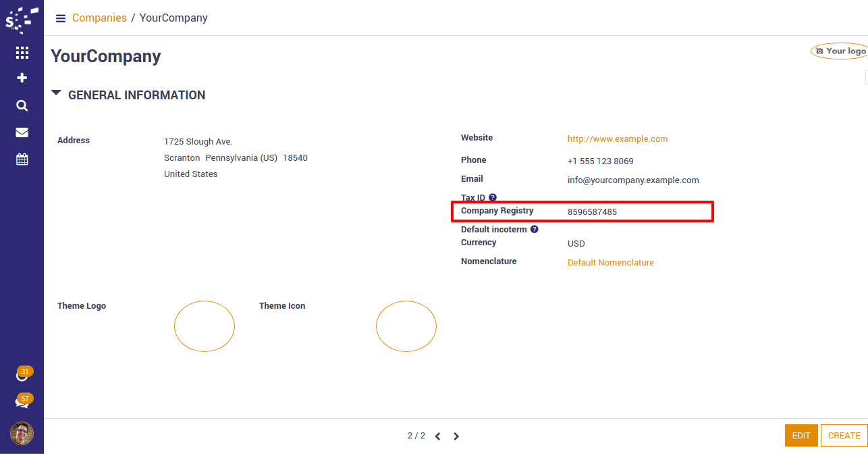Open search from the sidebar magnifier
The image size is (868, 454).
22,105
